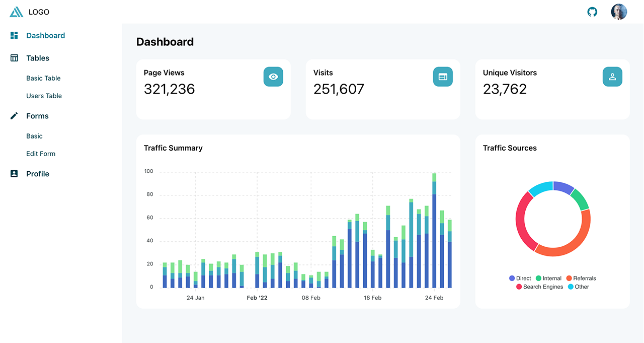Viewport: 644px width, 343px height.
Task: Expand the Tables menu section
Action: click(x=38, y=58)
